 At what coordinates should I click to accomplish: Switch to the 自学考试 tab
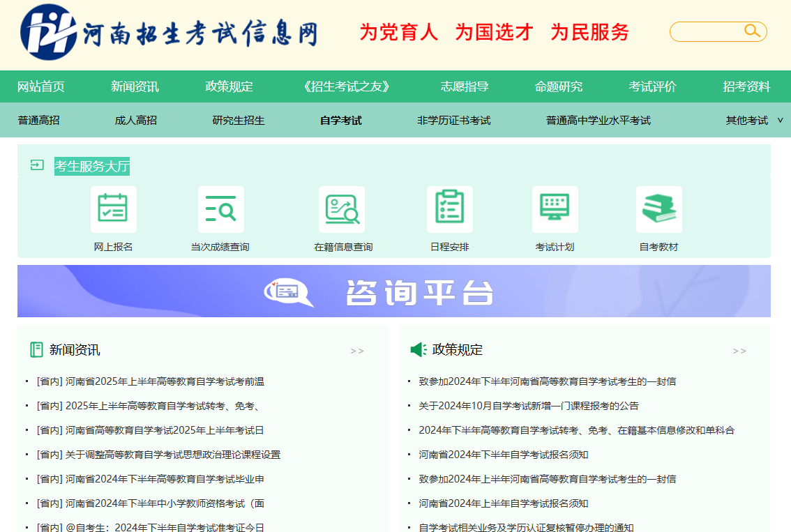point(340,120)
